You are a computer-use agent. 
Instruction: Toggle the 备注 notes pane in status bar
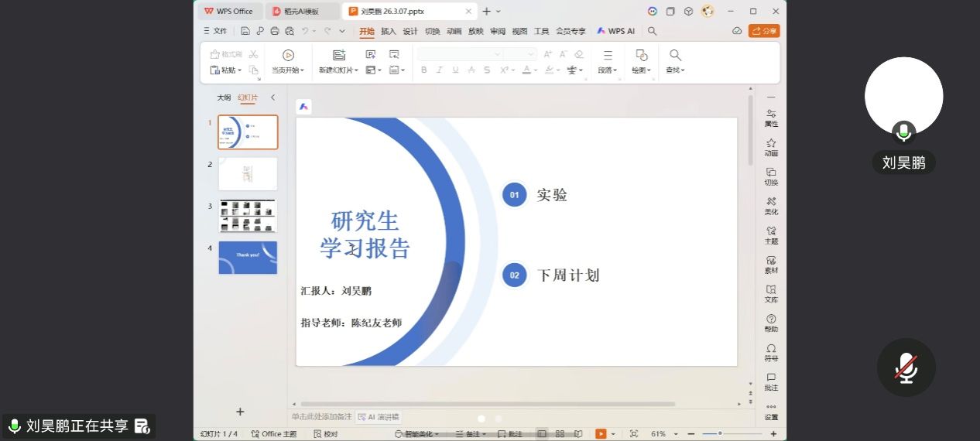point(468,434)
